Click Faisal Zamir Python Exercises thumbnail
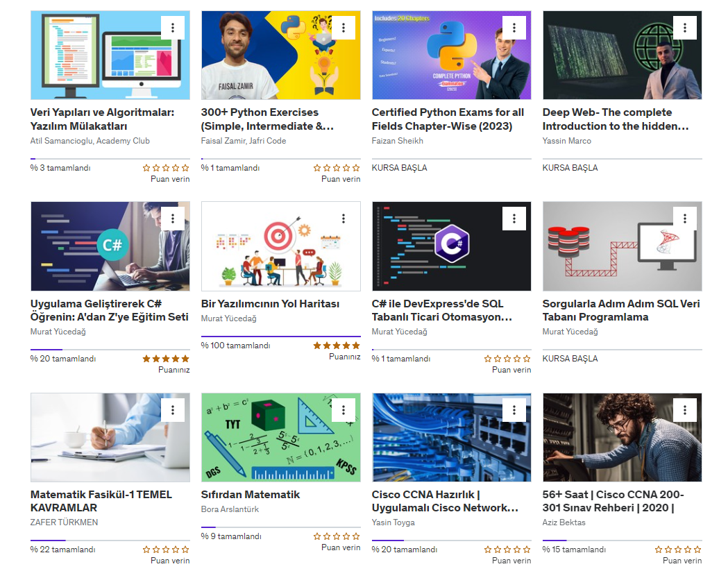 281,56
